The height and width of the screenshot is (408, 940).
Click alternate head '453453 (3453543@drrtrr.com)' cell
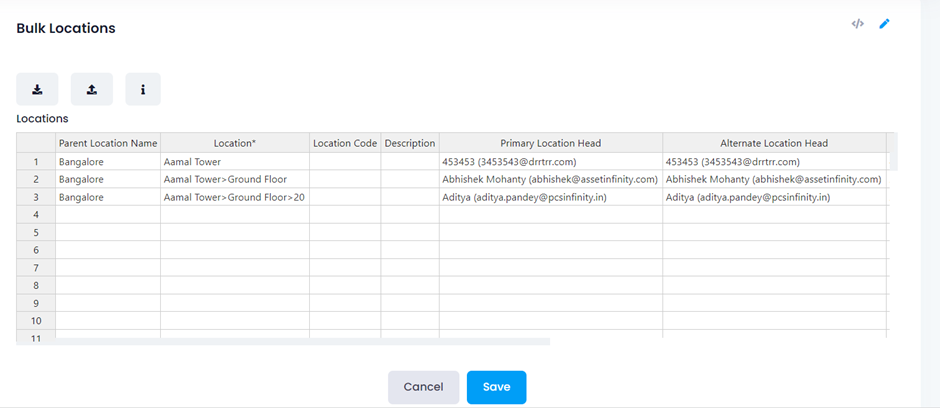[774, 162]
